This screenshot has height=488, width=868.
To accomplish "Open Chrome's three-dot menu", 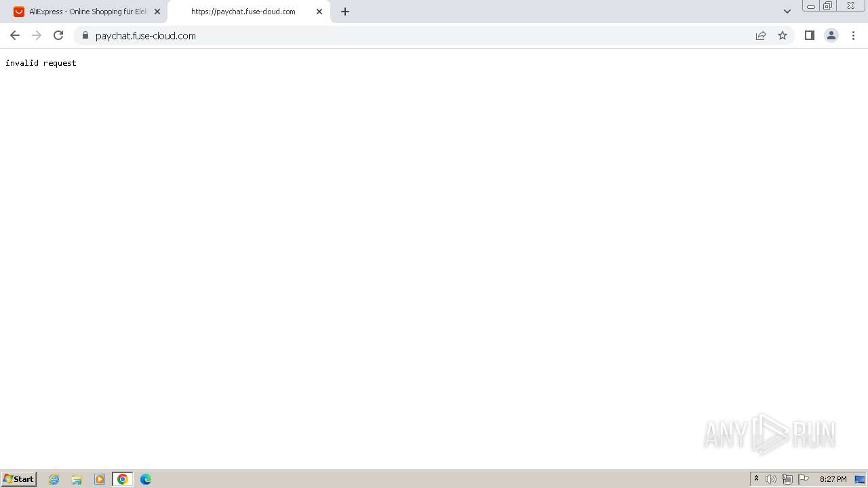I will pyautogui.click(x=853, y=35).
